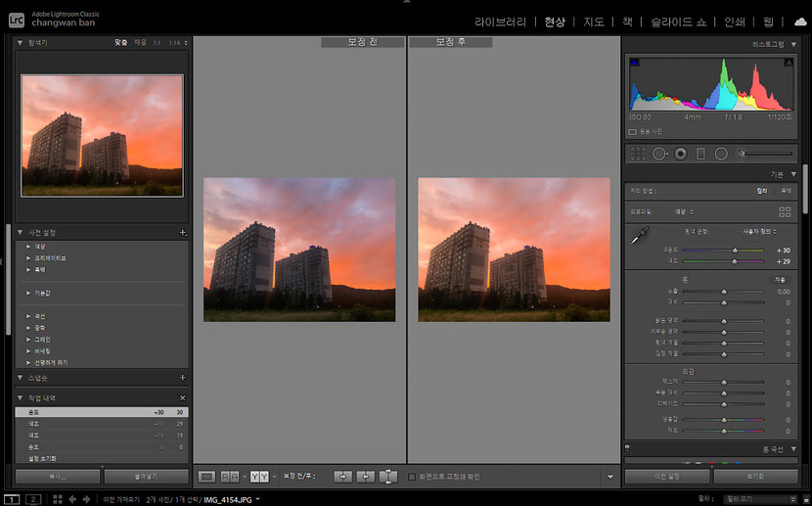
Task: Select main window display number 1
Action: coord(12,500)
